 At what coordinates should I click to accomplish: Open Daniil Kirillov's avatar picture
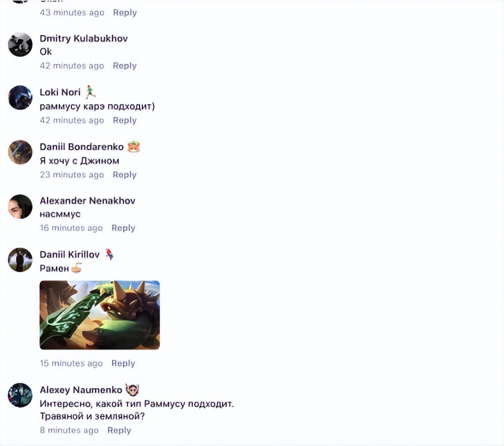click(x=20, y=260)
